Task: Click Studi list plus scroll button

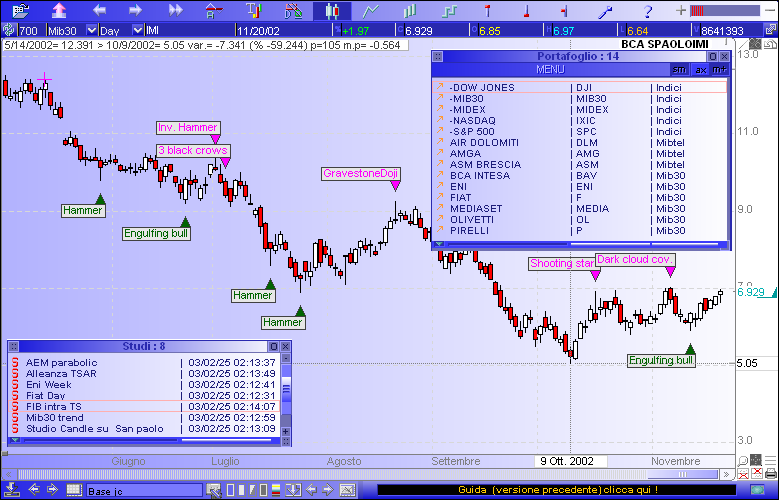Action: click(x=286, y=431)
